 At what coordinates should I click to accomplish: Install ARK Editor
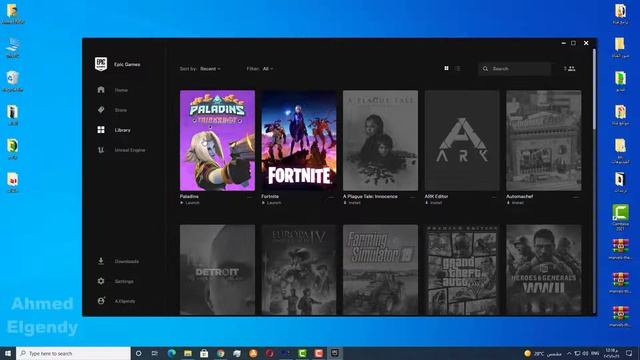[434, 202]
